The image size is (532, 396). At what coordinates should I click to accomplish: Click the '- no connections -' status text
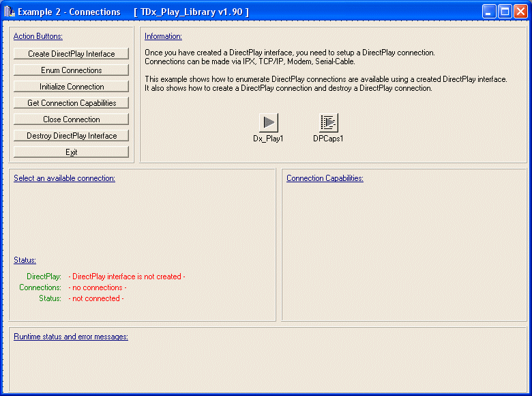(x=98, y=287)
